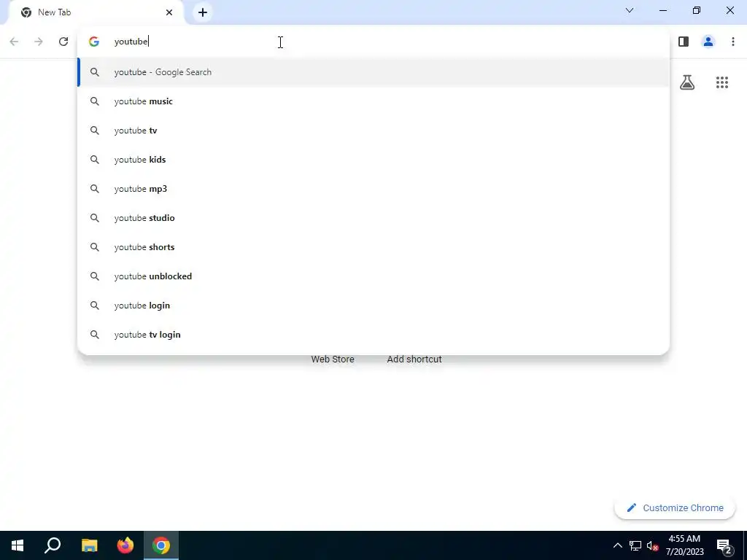Open the side panel toggle icon

(683, 42)
